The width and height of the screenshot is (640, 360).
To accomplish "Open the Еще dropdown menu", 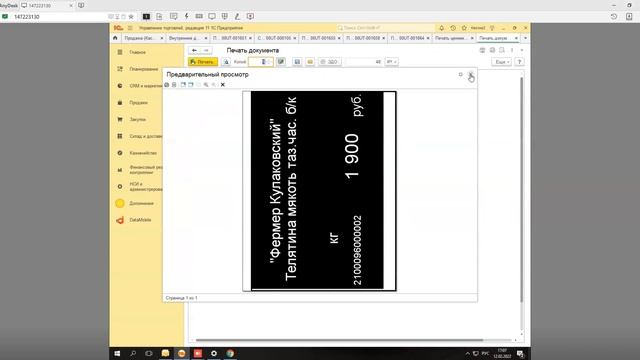I will click(x=501, y=62).
